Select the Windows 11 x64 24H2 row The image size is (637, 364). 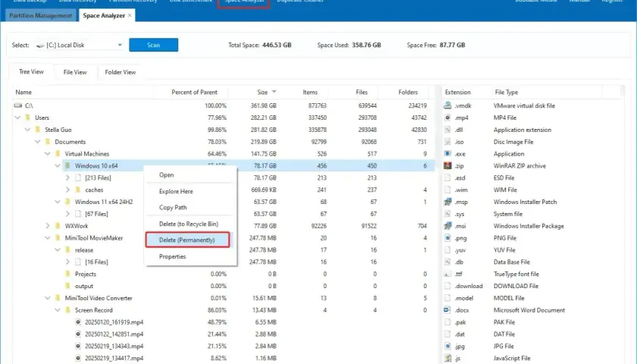click(x=224, y=202)
